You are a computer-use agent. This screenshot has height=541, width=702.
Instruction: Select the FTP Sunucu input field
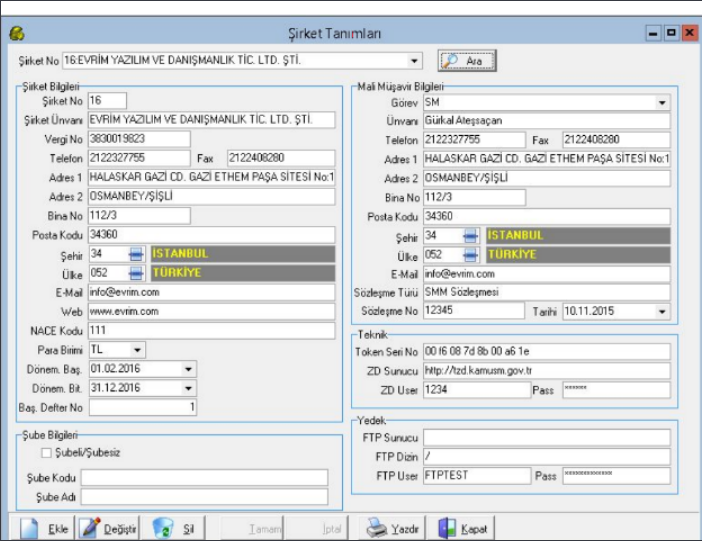(545, 437)
